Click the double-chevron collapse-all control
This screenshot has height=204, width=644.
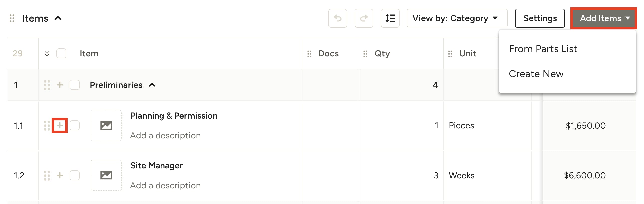click(x=47, y=53)
